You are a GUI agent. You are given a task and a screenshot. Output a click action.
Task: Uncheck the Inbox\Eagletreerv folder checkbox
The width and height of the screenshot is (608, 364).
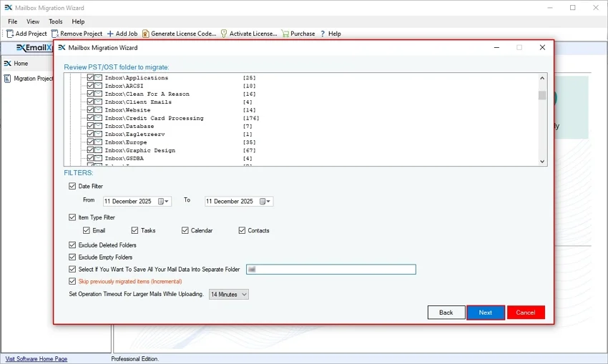[90, 134]
